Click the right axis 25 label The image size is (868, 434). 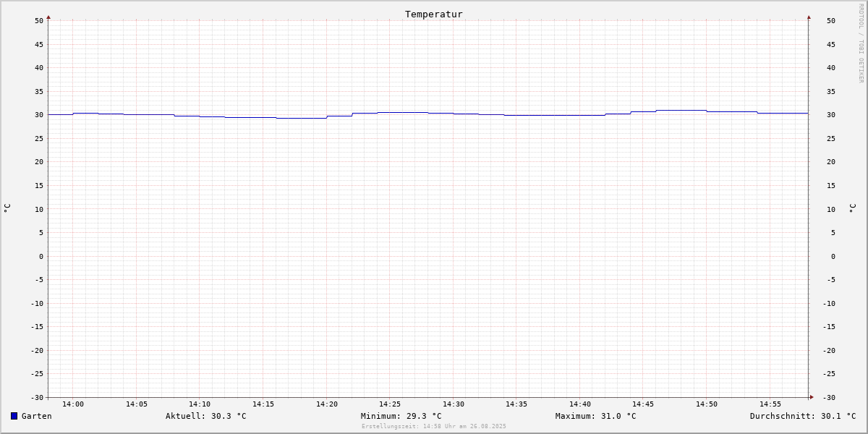click(x=831, y=138)
